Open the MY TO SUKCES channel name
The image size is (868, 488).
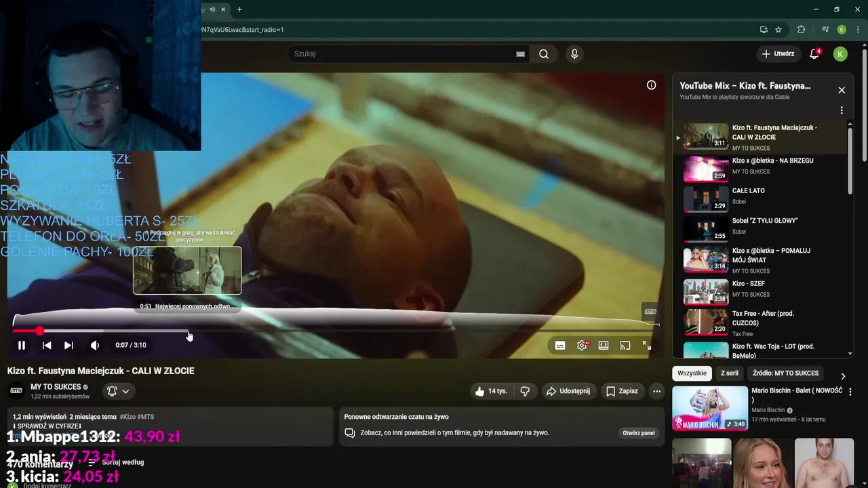[x=56, y=387]
